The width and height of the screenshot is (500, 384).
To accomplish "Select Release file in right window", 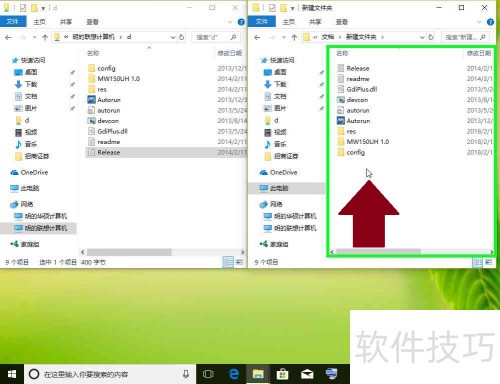I will click(x=353, y=68).
